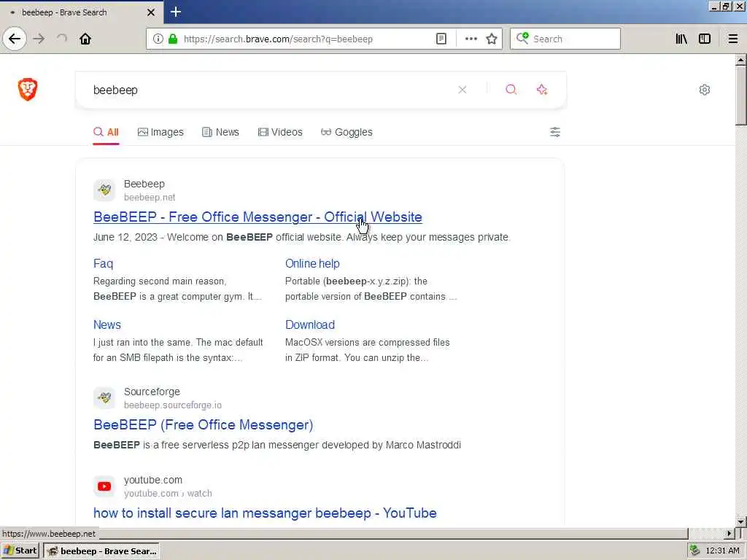Click the YouTube result favicon
747x560 pixels.
tap(104, 486)
